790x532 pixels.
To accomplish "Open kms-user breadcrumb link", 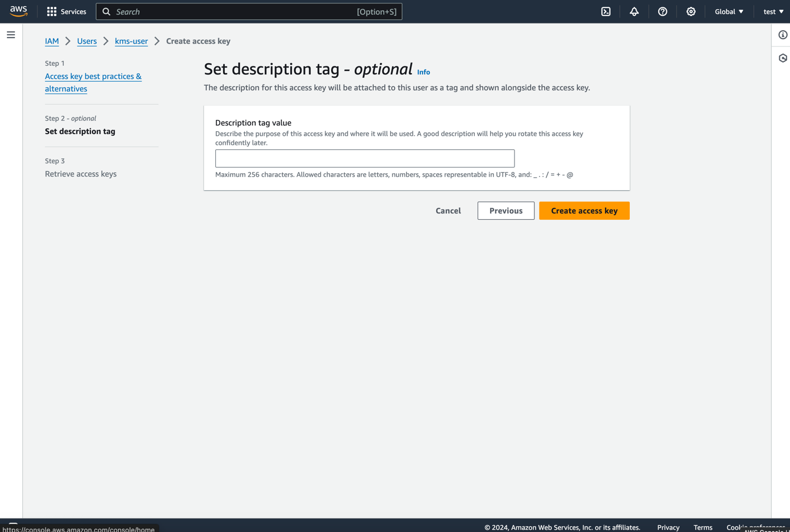I will [131, 41].
